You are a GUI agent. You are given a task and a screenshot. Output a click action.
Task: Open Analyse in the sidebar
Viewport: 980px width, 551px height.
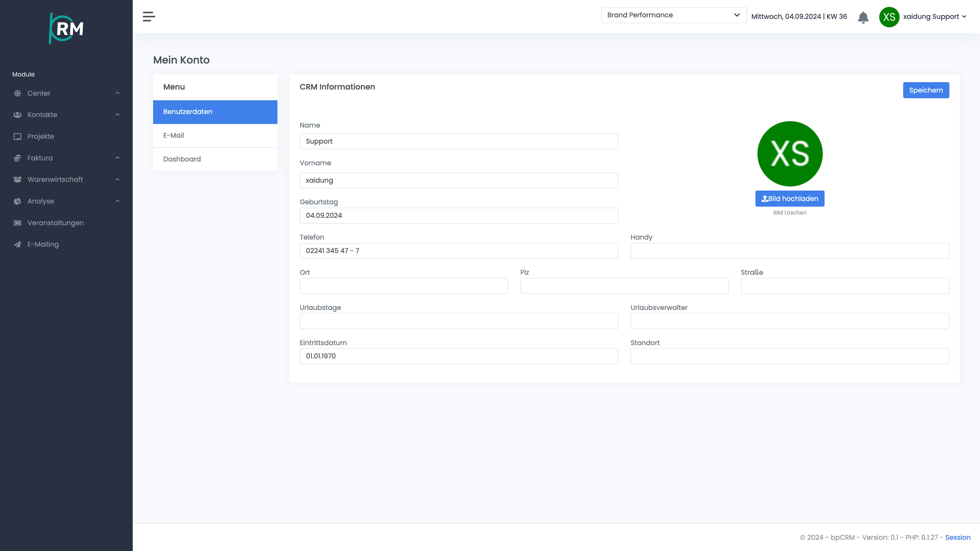coord(66,201)
